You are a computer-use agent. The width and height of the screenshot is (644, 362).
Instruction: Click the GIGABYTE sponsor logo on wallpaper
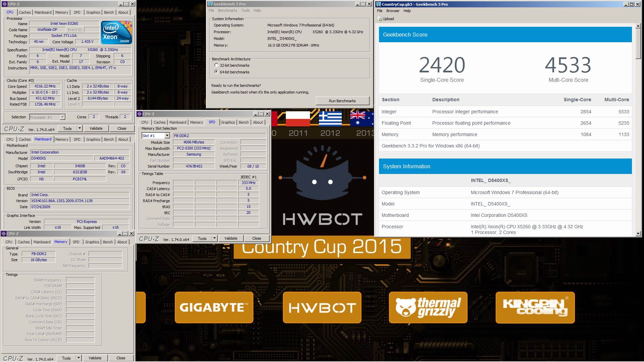pyautogui.click(x=214, y=307)
